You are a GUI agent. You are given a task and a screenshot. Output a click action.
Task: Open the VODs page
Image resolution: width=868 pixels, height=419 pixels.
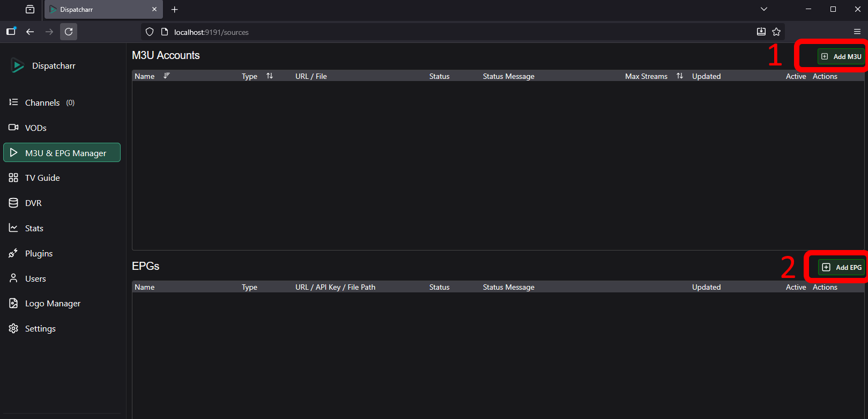tap(62, 128)
